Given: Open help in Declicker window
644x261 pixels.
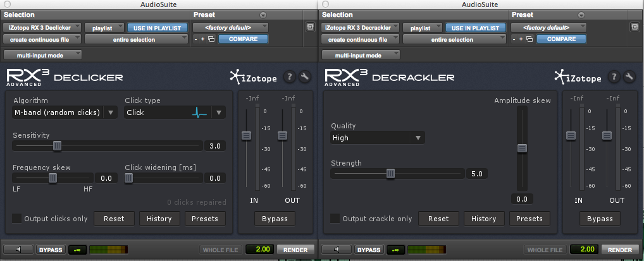Looking at the screenshot, I should (x=290, y=76).
